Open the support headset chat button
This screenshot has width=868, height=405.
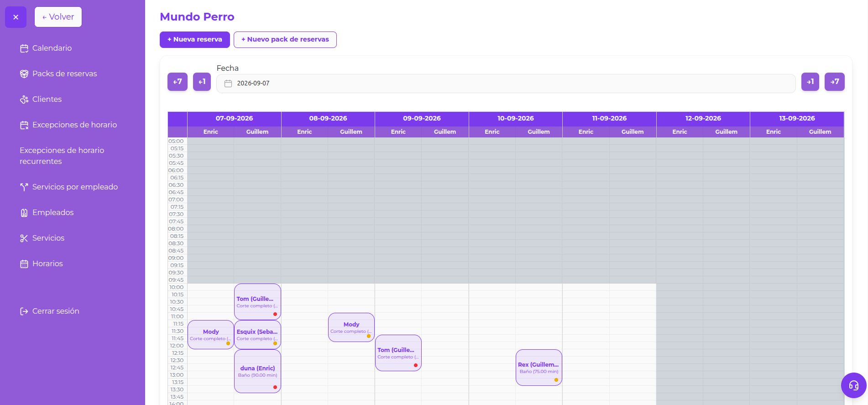click(854, 385)
